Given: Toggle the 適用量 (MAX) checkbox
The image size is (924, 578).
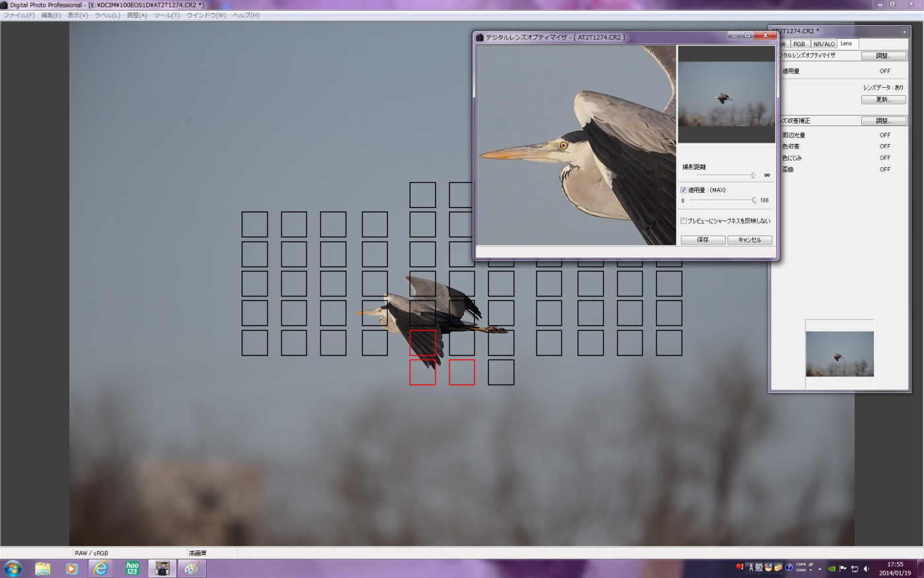Looking at the screenshot, I should point(684,190).
